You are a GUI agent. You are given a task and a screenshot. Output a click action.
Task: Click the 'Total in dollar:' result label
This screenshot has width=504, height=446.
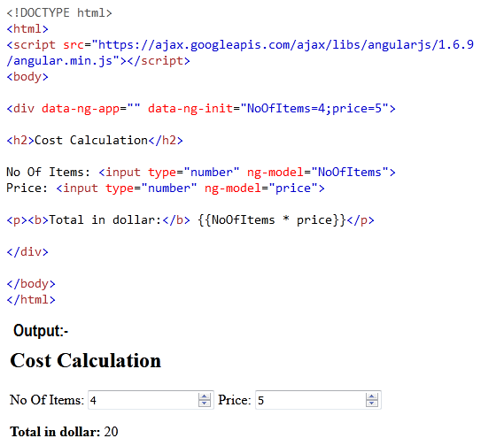[x=55, y=432]
